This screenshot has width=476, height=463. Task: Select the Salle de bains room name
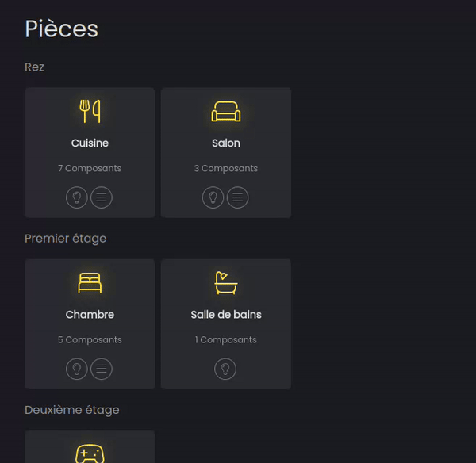226,315
